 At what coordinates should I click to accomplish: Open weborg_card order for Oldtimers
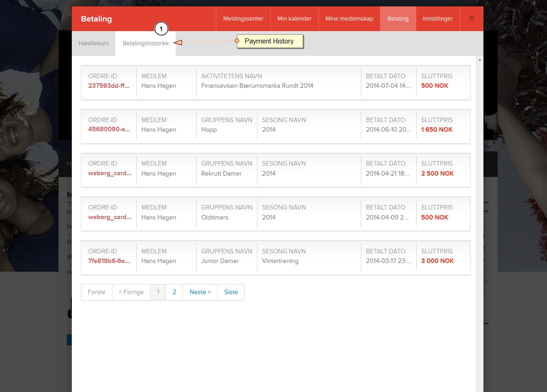coord(110,217)
